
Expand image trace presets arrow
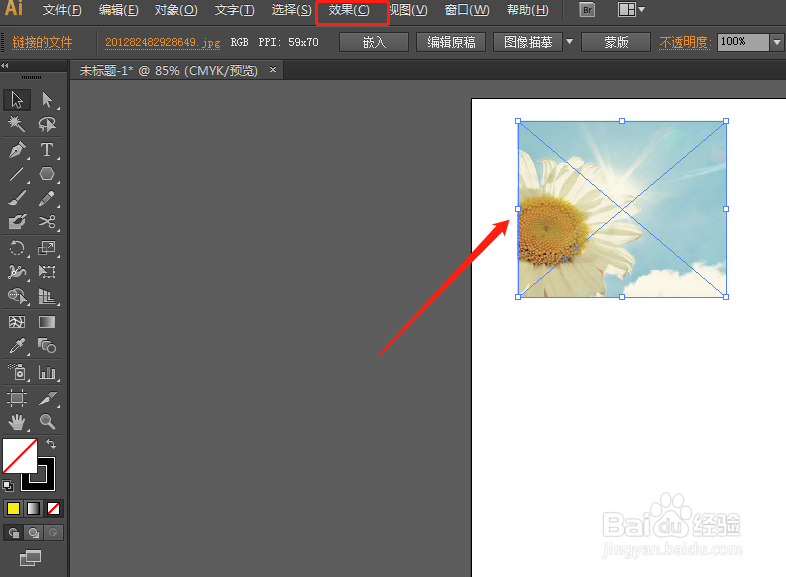(569, 42)
